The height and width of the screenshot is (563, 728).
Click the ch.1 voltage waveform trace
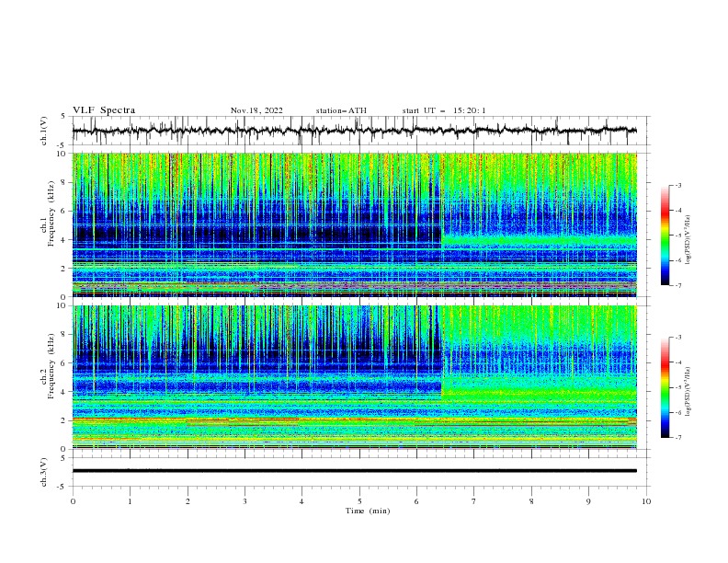tap(354, 131)
